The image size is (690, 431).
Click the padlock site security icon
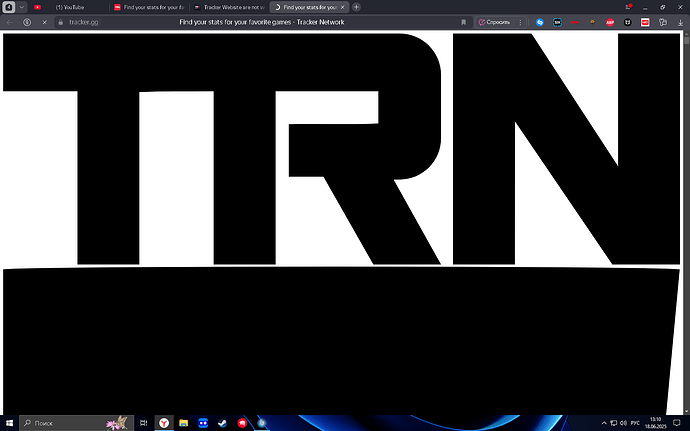(61, 22)
